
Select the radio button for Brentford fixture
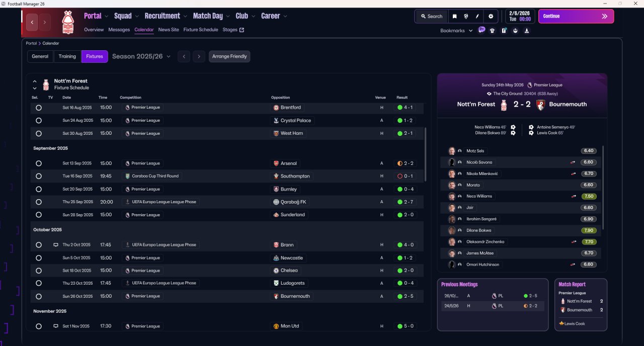(39, 108)
